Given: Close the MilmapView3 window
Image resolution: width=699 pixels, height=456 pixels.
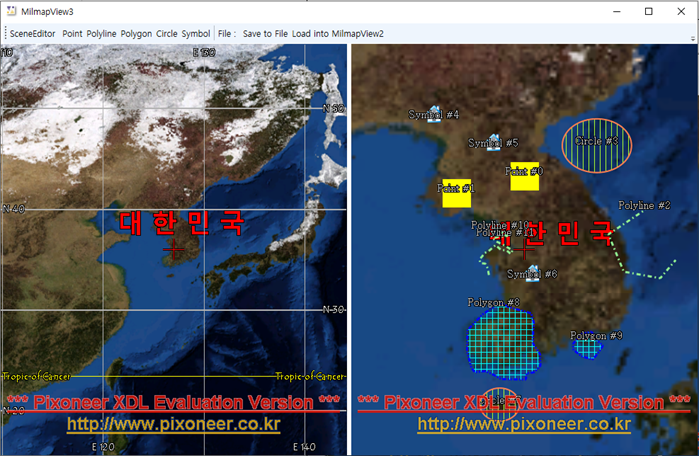Looking at the screenshot, I should tap(681, 12).
